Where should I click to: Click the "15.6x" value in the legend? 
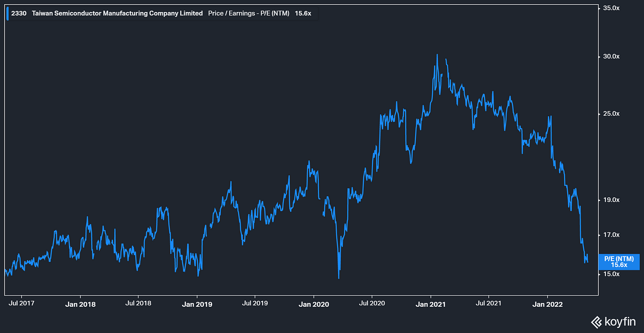pos(303,13)
